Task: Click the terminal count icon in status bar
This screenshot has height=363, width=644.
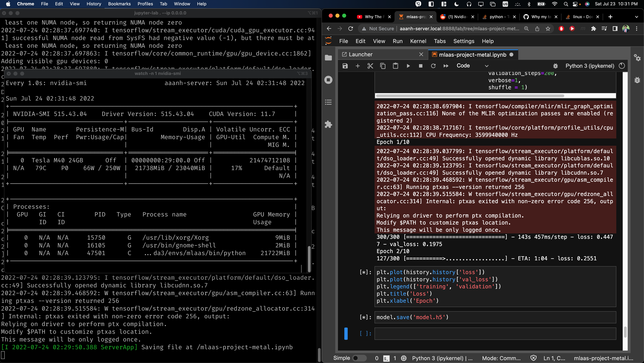Action: 386,358
